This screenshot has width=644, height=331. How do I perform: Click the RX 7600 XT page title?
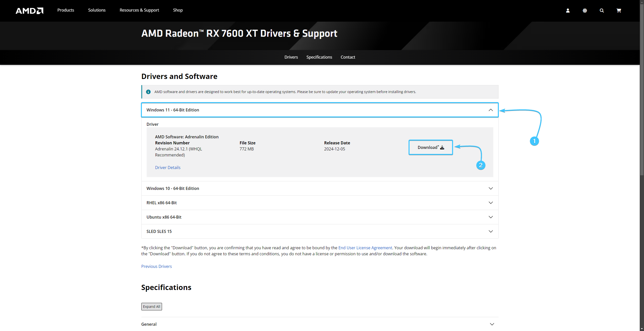239,33
